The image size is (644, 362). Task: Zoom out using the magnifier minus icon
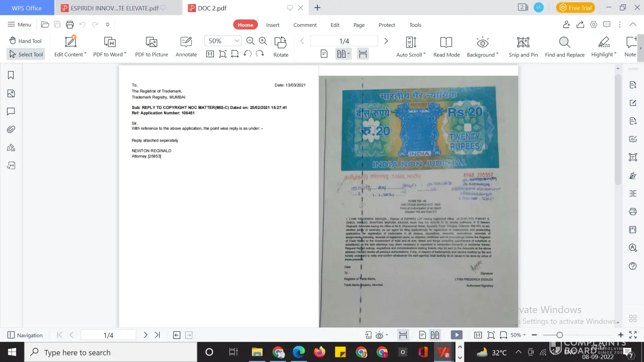pyautogui.click(x=250, y=41)
